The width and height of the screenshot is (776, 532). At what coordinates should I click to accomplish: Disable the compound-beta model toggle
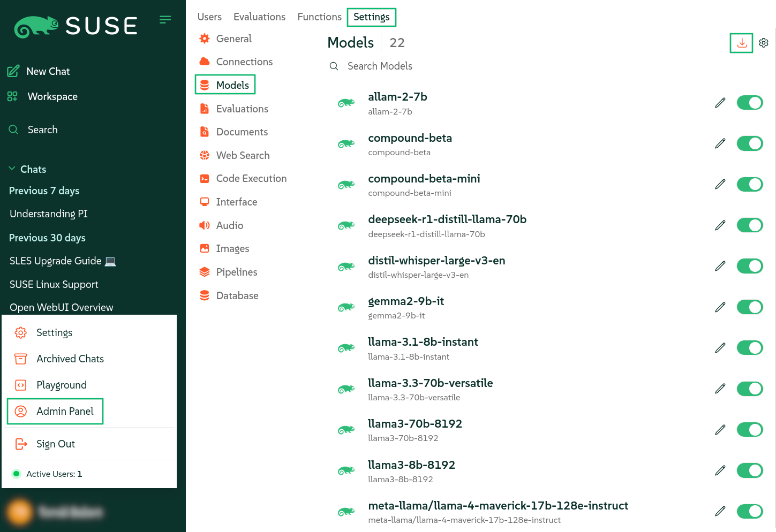click(749, 143)
